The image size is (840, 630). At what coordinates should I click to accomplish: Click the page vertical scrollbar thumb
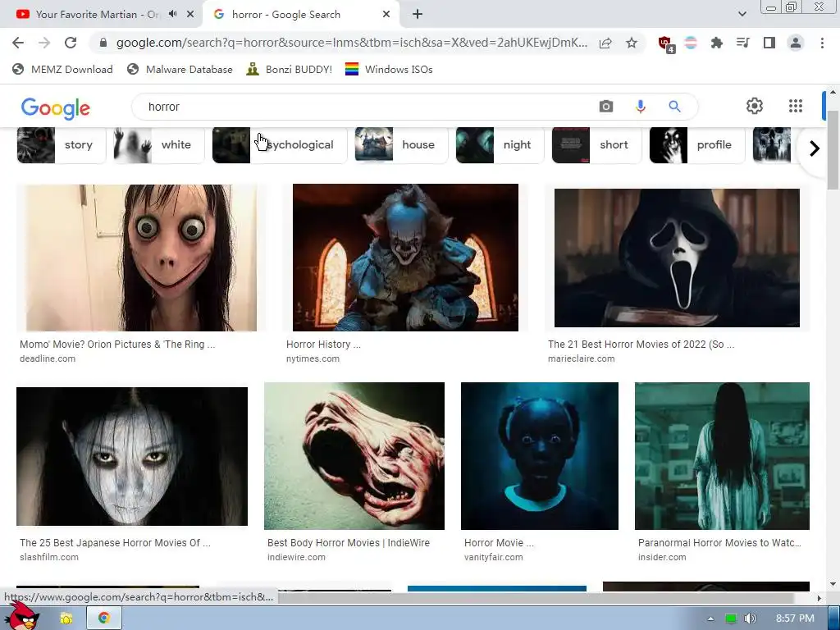[833, 150]
